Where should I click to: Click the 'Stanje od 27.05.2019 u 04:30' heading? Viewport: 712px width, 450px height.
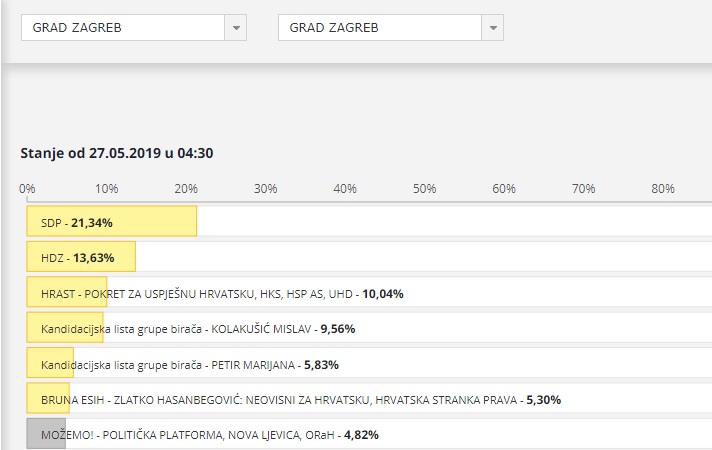(117, 153)
